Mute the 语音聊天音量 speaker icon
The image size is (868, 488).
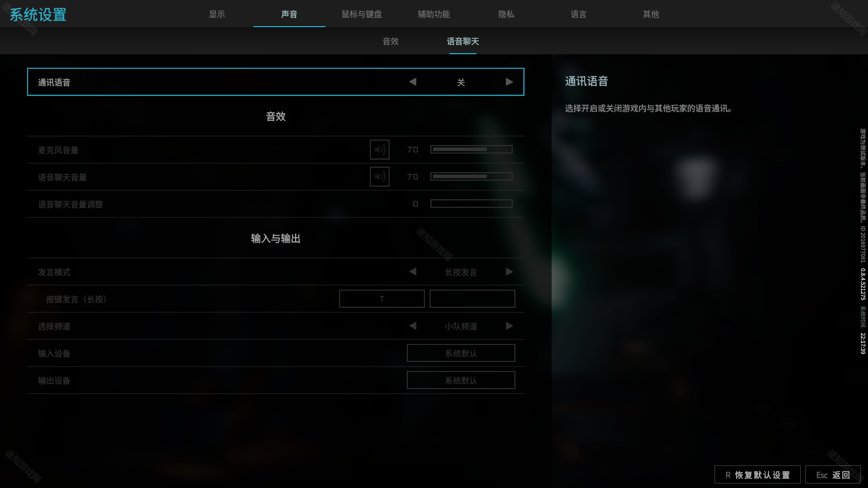379,177
